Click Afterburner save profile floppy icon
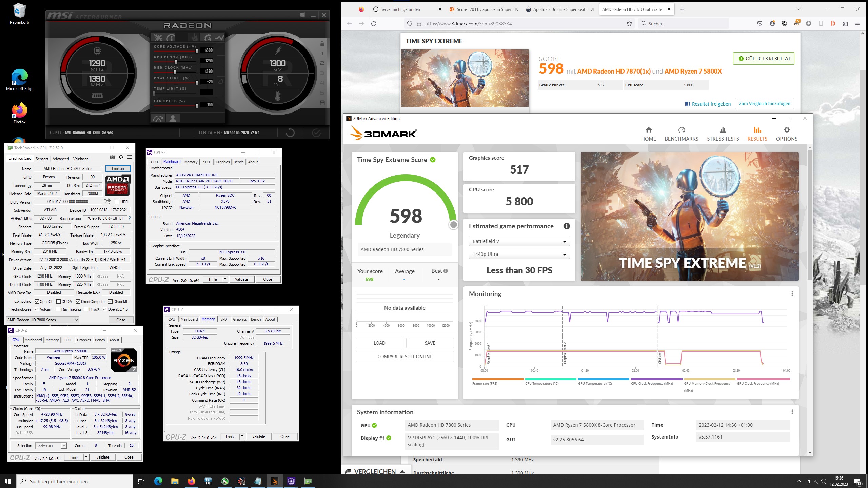The height and width of the screenshot is (488, 868). 322,103
